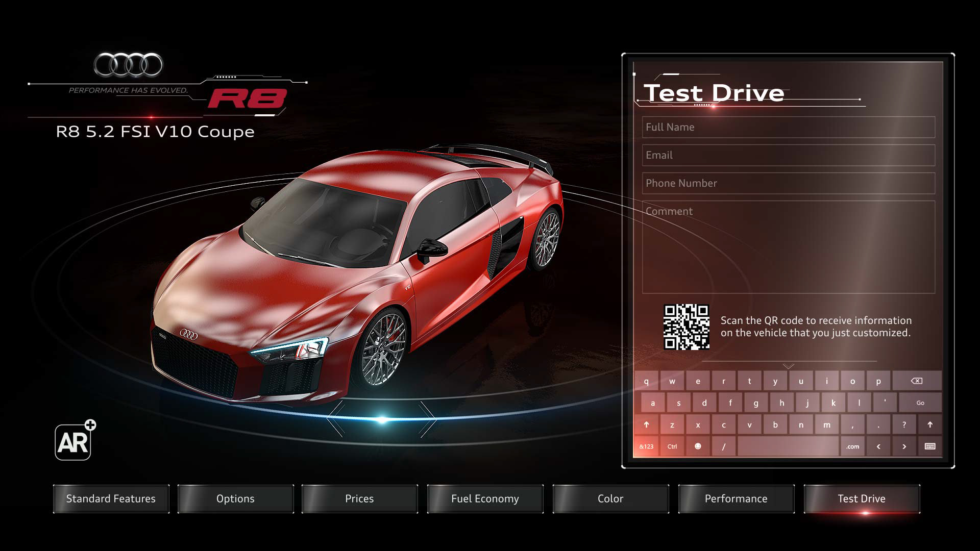Tap the cursor right arrow key

coord(904,446)
